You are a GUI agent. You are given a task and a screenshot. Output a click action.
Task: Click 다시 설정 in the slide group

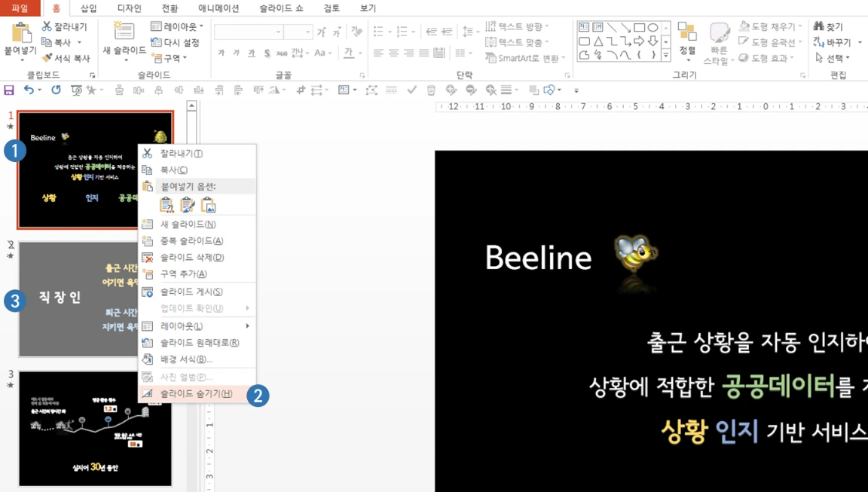(175, 42)
